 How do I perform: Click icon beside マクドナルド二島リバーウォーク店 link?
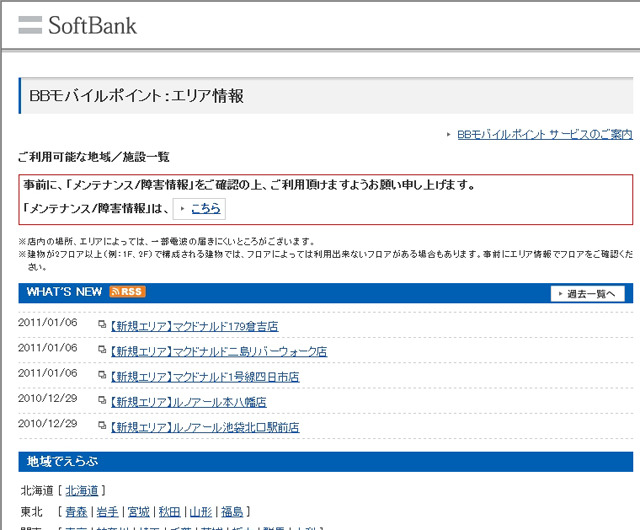102,350
